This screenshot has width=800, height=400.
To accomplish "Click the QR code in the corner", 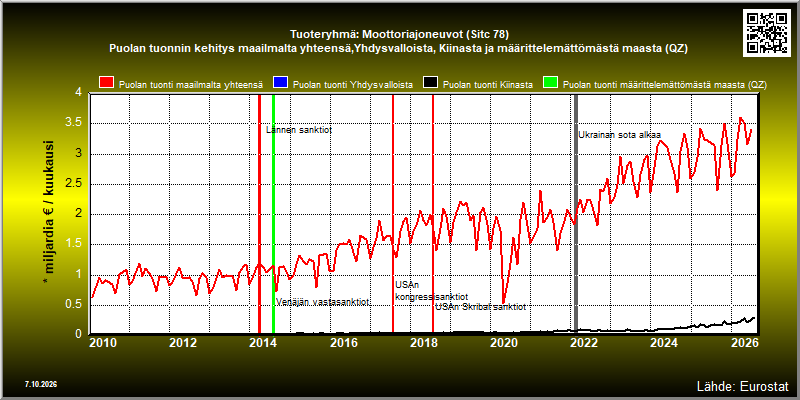I will (x=768, y=32).
